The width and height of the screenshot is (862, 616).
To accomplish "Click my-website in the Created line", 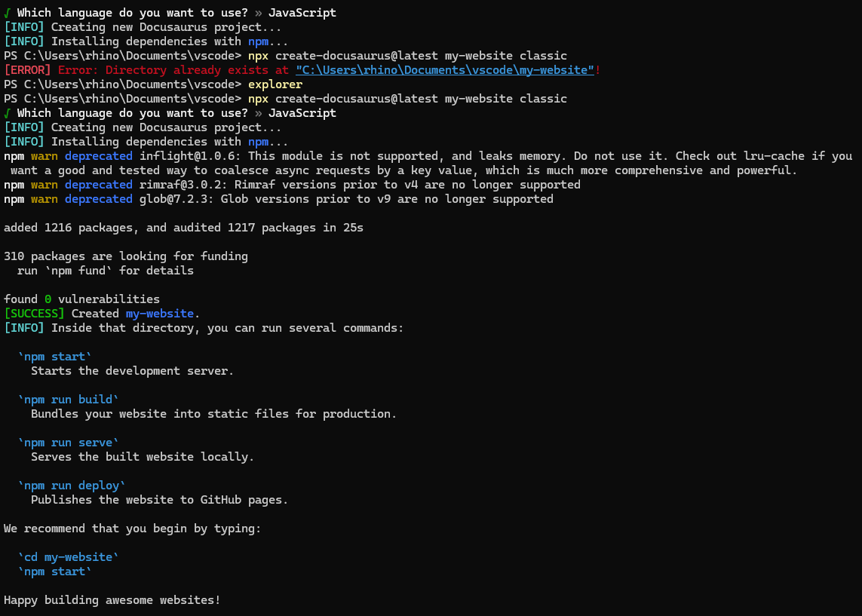I will 160,314.
